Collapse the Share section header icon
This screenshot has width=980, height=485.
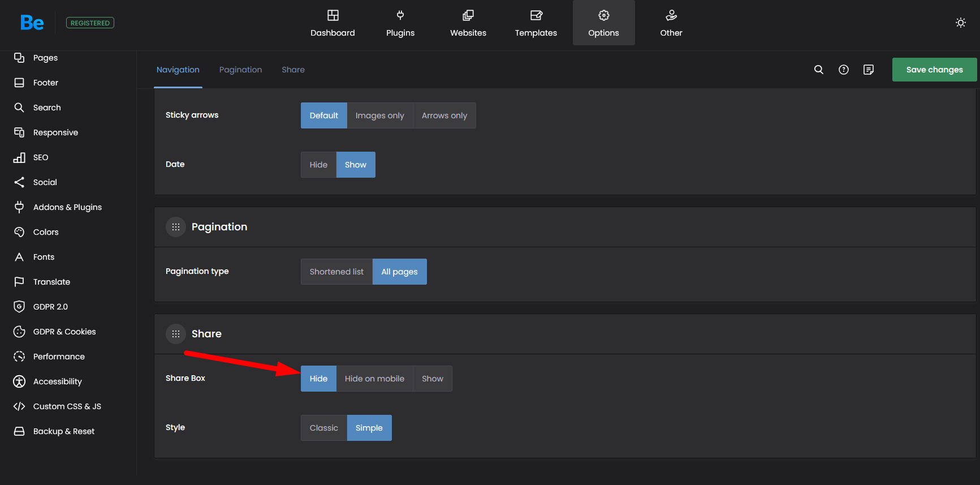(176, 334)
